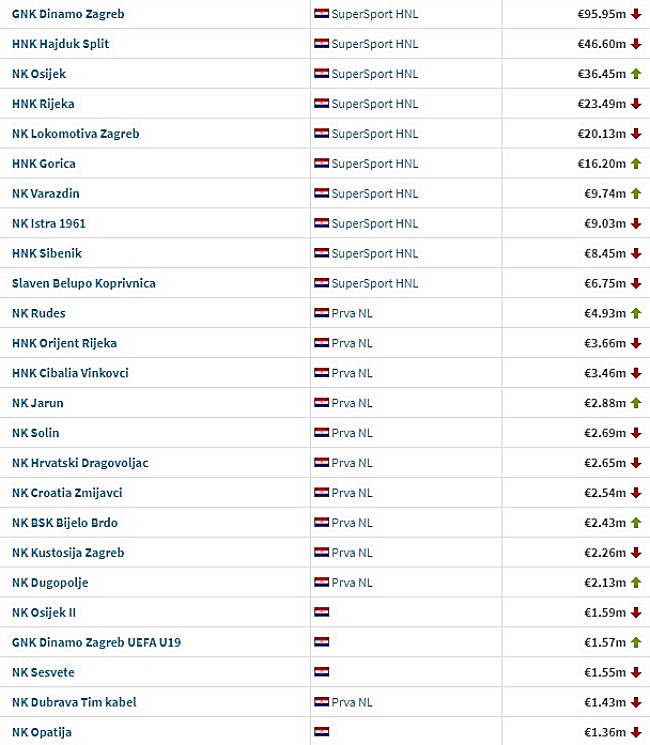Click Prva NL league in NK Dugopolje row

click(352, 583)
